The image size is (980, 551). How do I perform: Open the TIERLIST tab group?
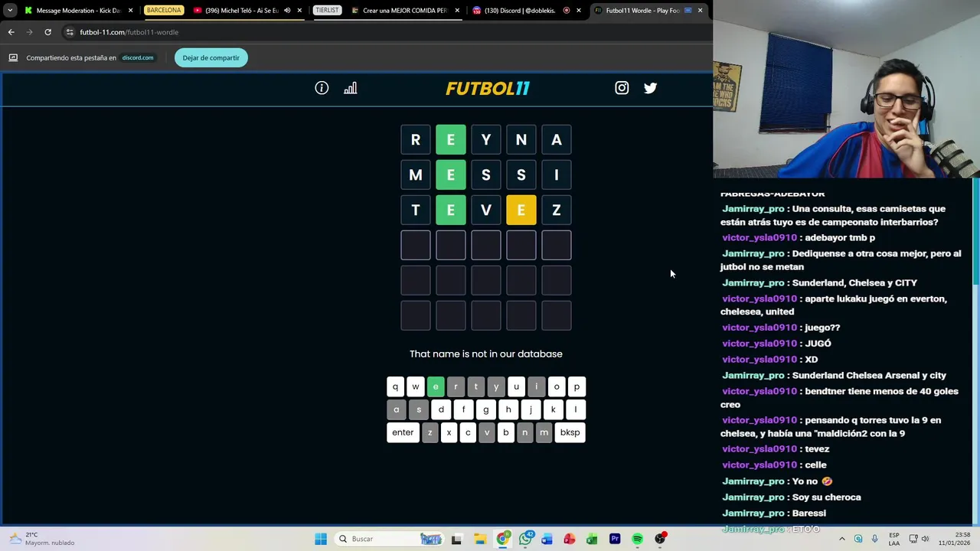click(327, 11)
